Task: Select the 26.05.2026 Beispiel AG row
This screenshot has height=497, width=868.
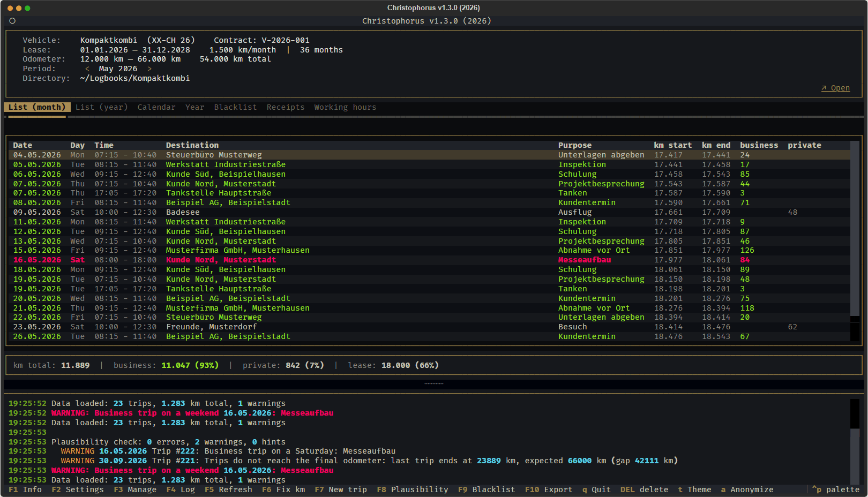Action: (429, 336)
